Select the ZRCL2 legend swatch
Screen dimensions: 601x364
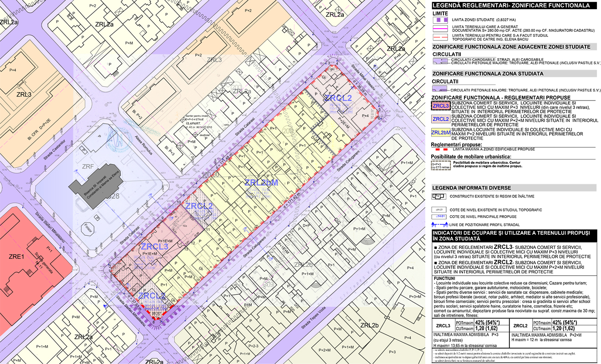[441, 119]
